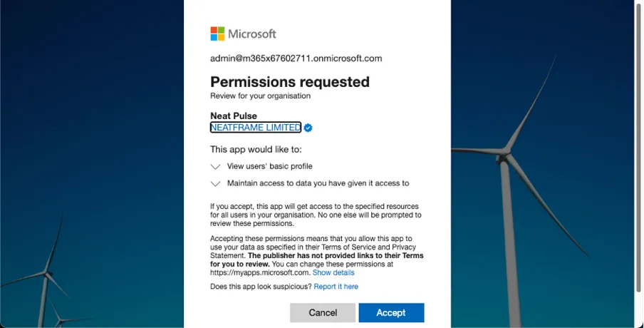
Task: Open the "Report it here" link
Action: tap(336, 287)
